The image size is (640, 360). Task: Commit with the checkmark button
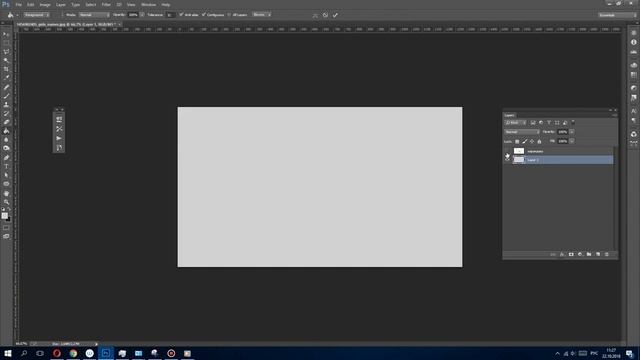335,15
